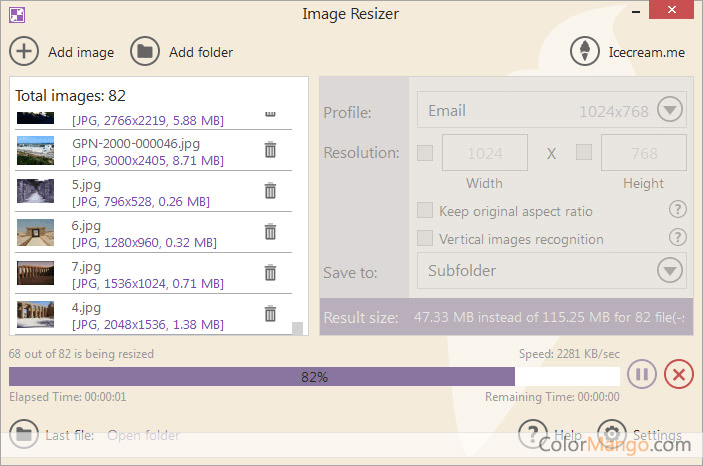Open the Settings gear button
This screenshot has height=466, width=703.
[612, 435]
